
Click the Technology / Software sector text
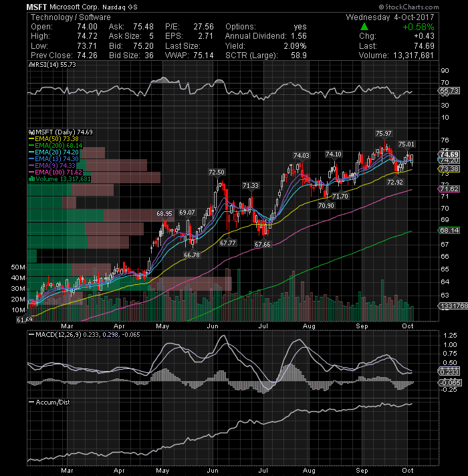point(71,17)
